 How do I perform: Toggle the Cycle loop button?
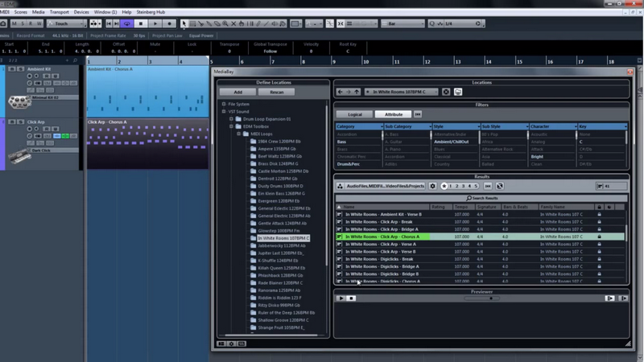[x=127, y=24]
